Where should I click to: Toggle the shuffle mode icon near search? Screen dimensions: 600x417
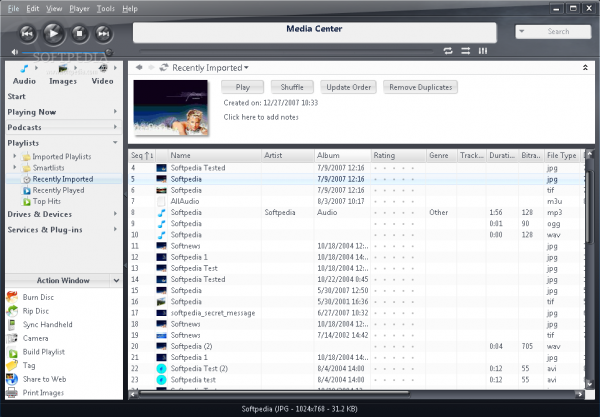coord(465,49)
